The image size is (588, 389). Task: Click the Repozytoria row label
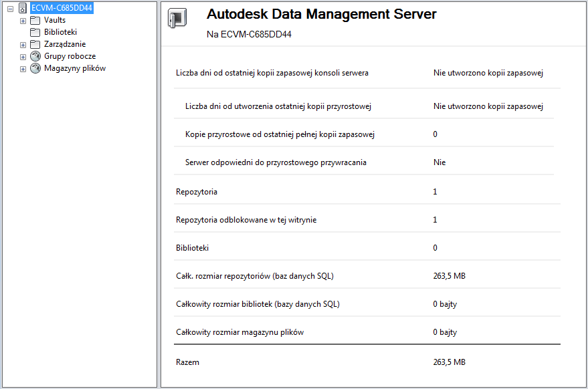tap(197, 192)
